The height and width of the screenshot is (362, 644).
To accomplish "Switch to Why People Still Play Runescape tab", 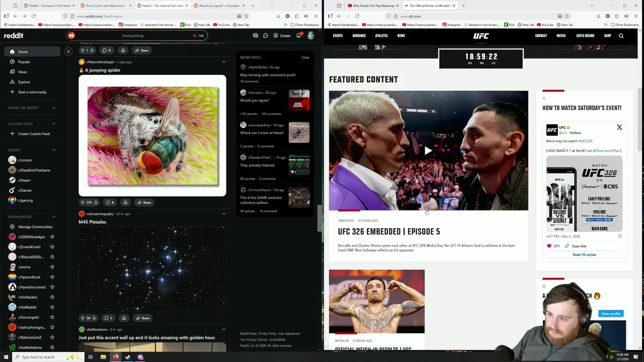I will pos(372,6).
